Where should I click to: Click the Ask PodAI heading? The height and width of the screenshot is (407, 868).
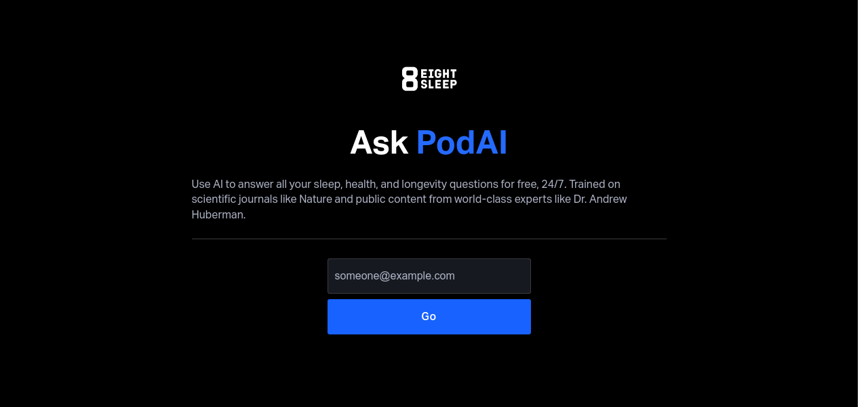pos(429,143)
